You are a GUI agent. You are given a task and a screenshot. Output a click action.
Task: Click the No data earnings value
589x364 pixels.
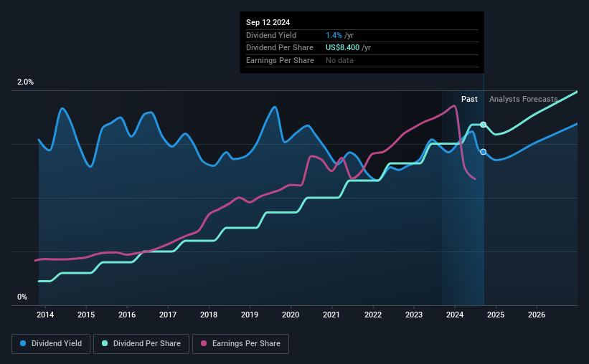coord(339,60)
